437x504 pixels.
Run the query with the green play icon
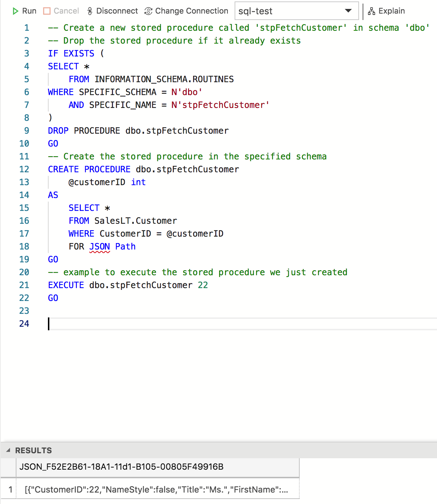click(x=15, y=11)
